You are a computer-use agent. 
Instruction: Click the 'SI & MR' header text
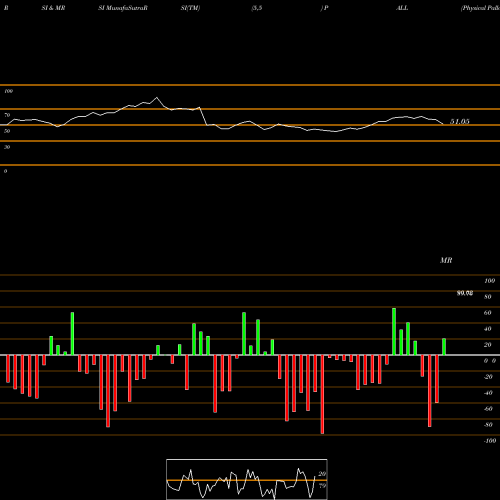coord(53,8)
